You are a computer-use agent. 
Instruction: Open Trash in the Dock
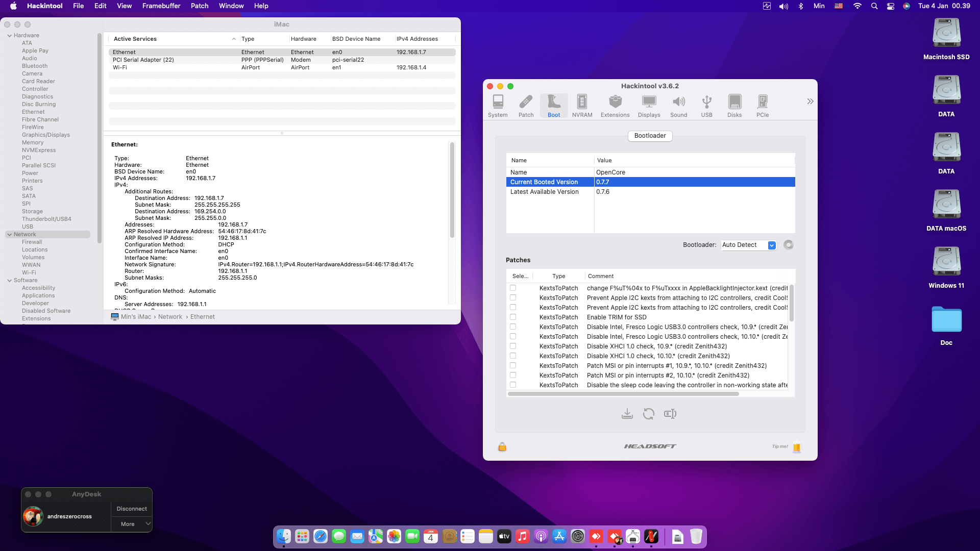click(696, 537)
